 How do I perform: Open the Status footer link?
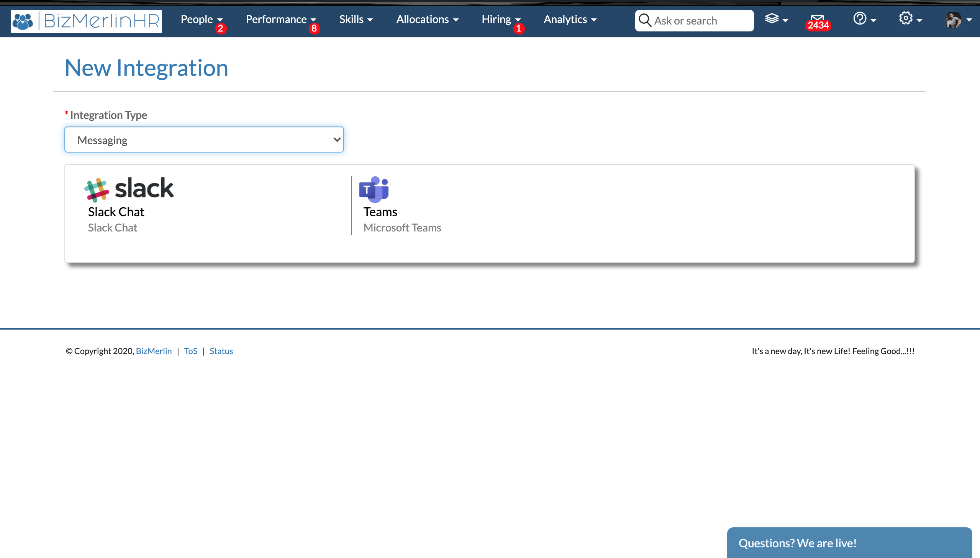coord(221,351)
